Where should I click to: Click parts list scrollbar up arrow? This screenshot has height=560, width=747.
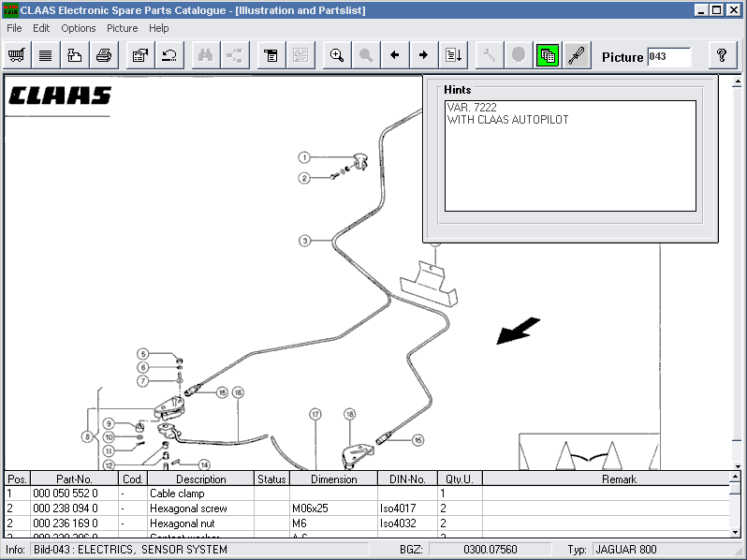click(x=735, y=477)
